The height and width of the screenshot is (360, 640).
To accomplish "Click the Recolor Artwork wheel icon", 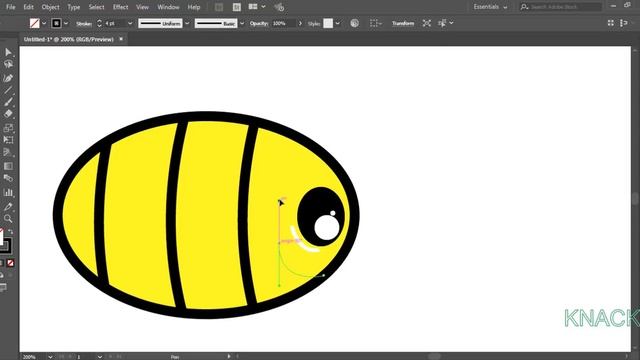I will pos(355,23).
